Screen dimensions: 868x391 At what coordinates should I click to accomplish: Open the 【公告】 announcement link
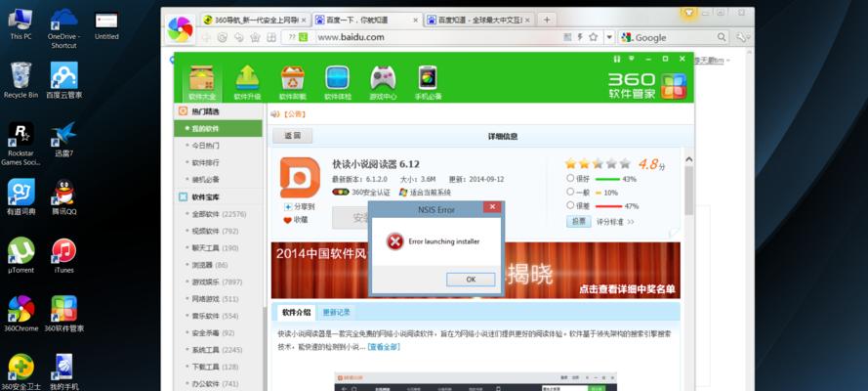click(x=293, y=114)
